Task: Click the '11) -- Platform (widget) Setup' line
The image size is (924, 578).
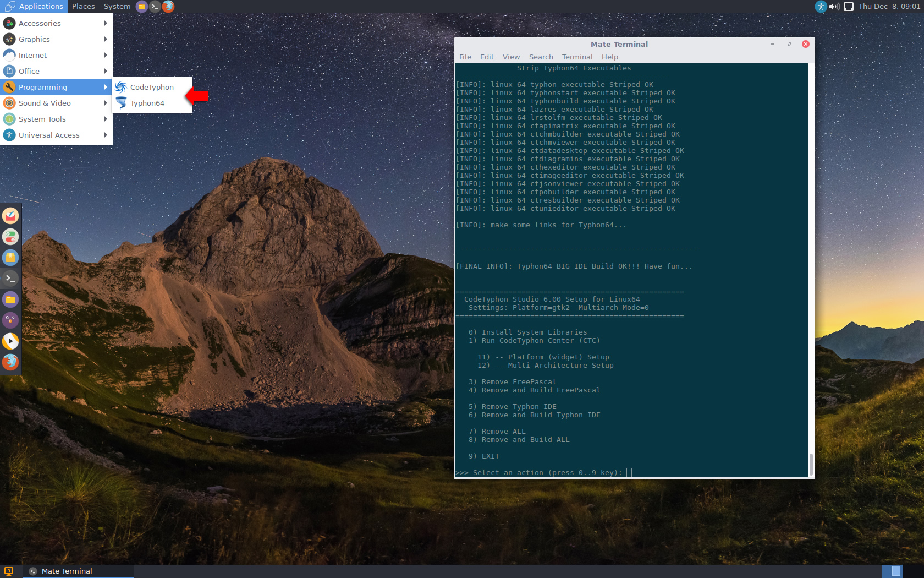Action: [x=543, y=357]
